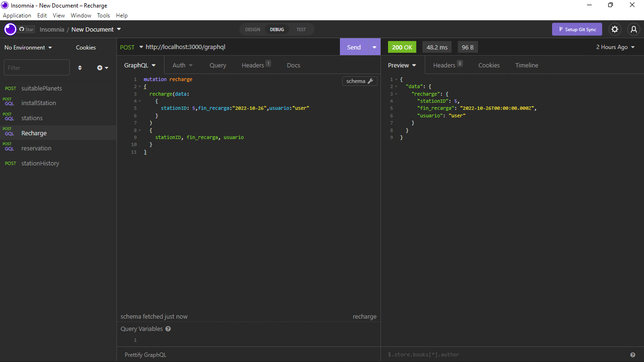This screenshot has height=362, width=644.
Task: Send the request
Action: 354,47
